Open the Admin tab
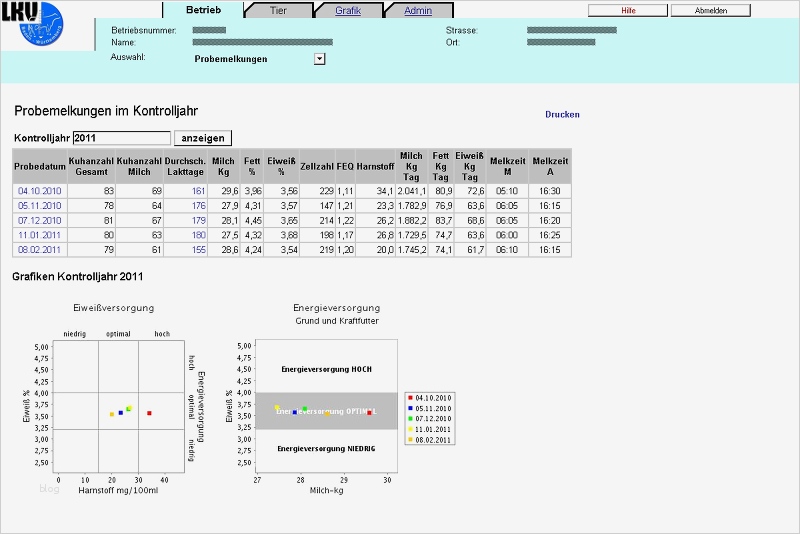This screenshot has height=534, width=800. [x=418, y=10]
